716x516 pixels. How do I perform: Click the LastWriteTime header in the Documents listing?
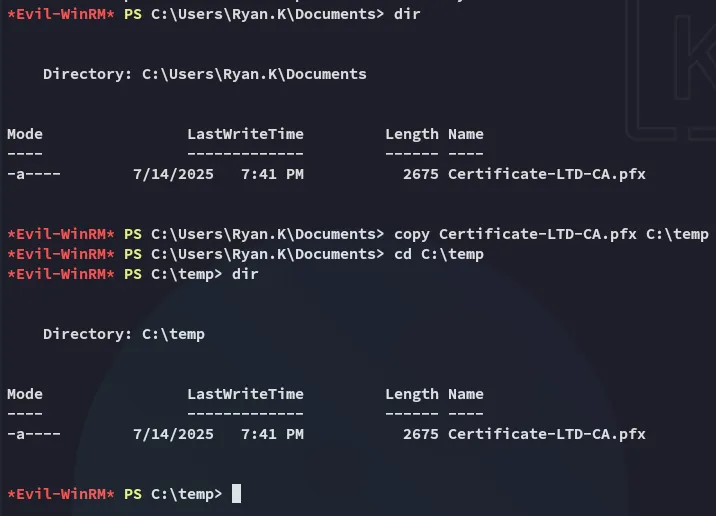point(245,134)
